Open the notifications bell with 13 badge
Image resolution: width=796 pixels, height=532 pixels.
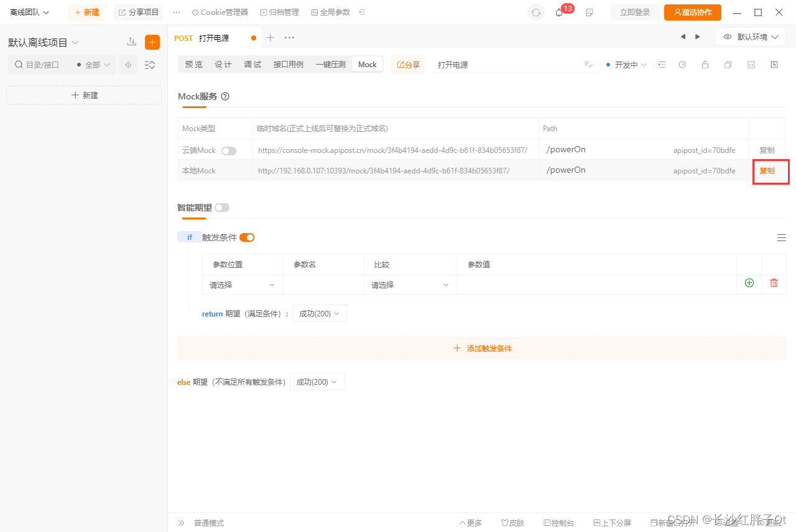click(559, 12)
